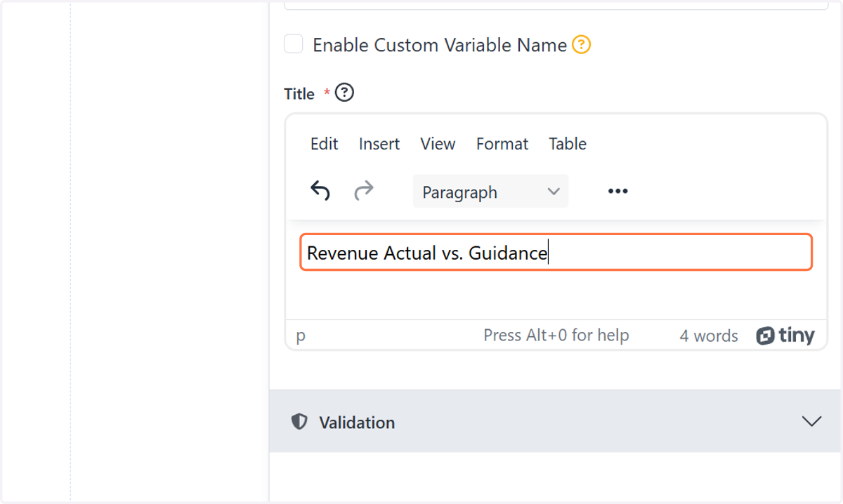Open the Insert menu
This screenshot has width=843, height=504.
point(379,144)
